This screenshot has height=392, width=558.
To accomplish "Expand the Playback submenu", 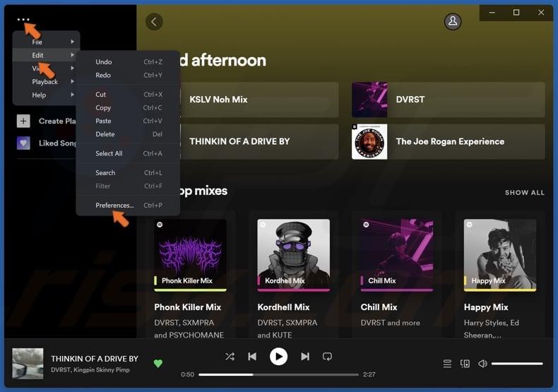I will click(x=46, y=81).
